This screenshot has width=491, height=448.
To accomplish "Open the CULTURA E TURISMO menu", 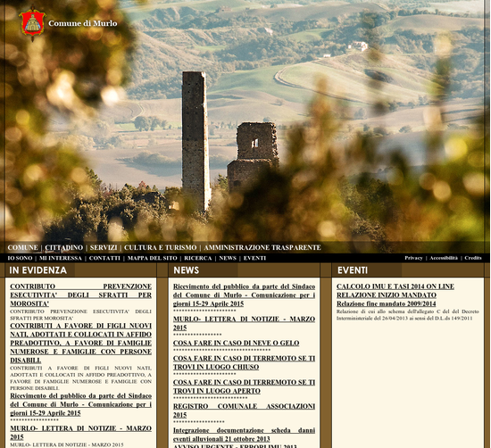I will pos(161,247).
